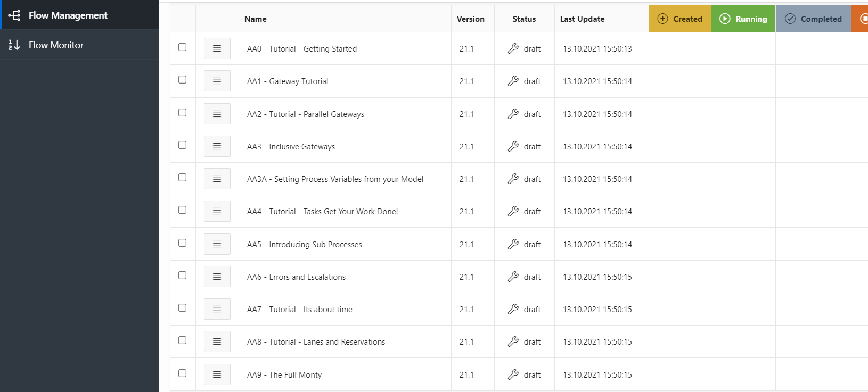Click the green Running header button
Viewport: 868px width, 392px height.
coord(743,18)
